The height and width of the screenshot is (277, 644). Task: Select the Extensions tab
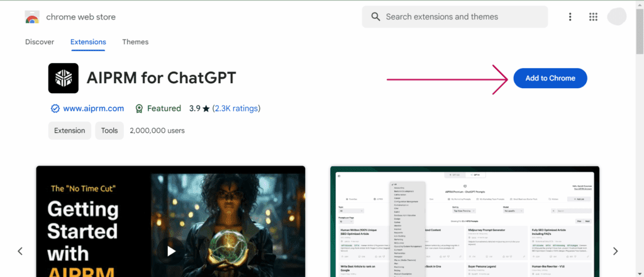coord(88,42)
